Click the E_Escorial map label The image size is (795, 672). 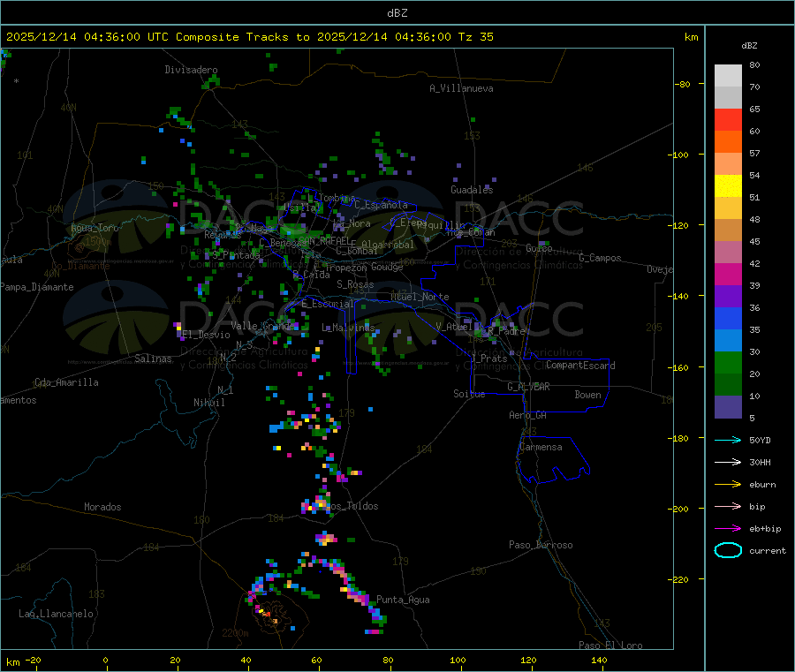[328, 304]
